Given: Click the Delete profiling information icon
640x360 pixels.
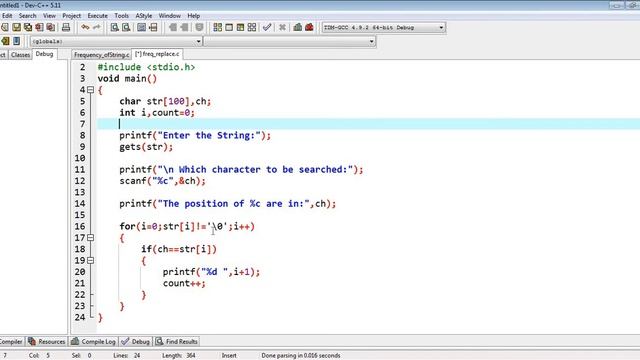Looking at the screenshot, I should tap(309, 27).
